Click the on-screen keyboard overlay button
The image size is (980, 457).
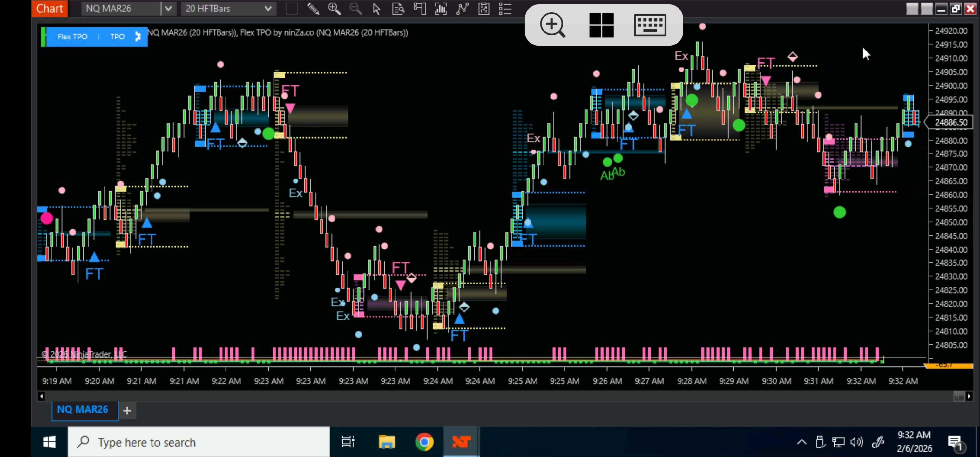[650, 25]
